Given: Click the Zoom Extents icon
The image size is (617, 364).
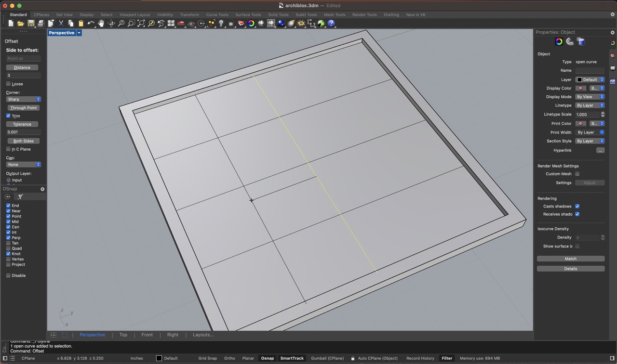Looking at the screenshot, I should 141,23.
